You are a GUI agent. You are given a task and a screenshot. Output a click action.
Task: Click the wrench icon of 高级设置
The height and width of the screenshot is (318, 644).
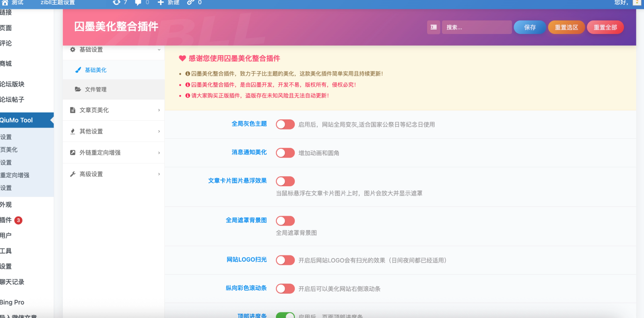(x=73, y=174)
